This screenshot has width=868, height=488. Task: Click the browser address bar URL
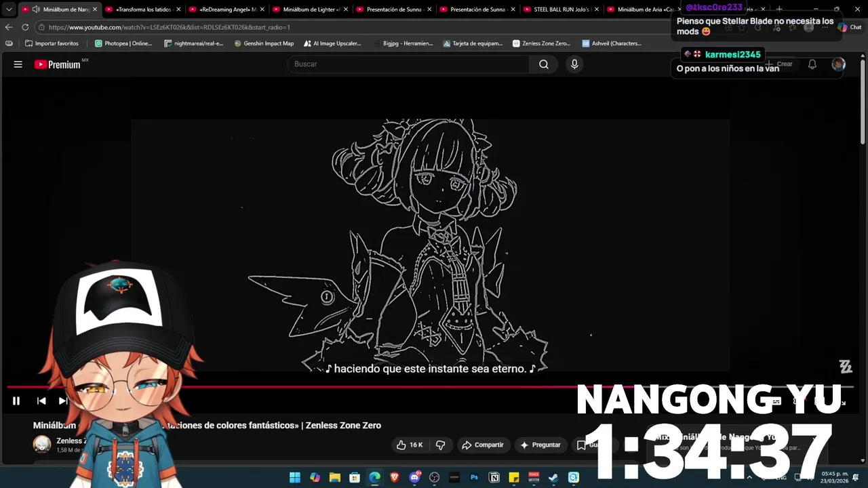click(x=170, y=27)
